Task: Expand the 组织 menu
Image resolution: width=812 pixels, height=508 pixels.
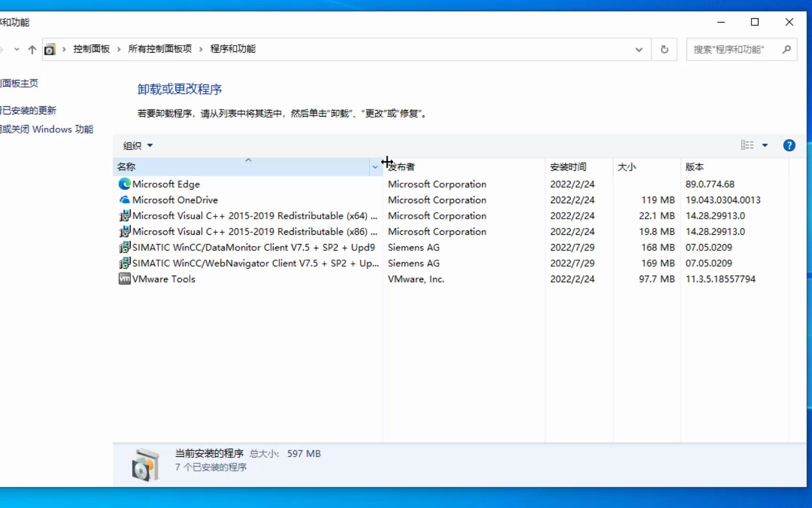Action: (138, 146)
